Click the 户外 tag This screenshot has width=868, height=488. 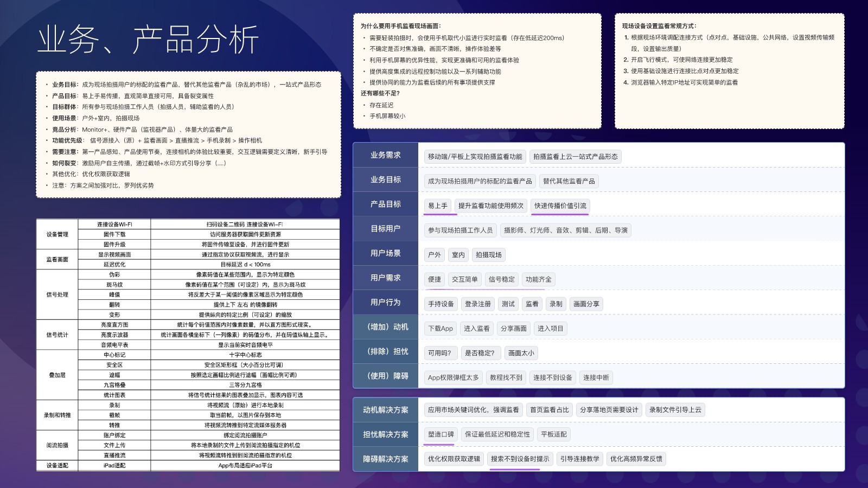click(x=435, y=255)
